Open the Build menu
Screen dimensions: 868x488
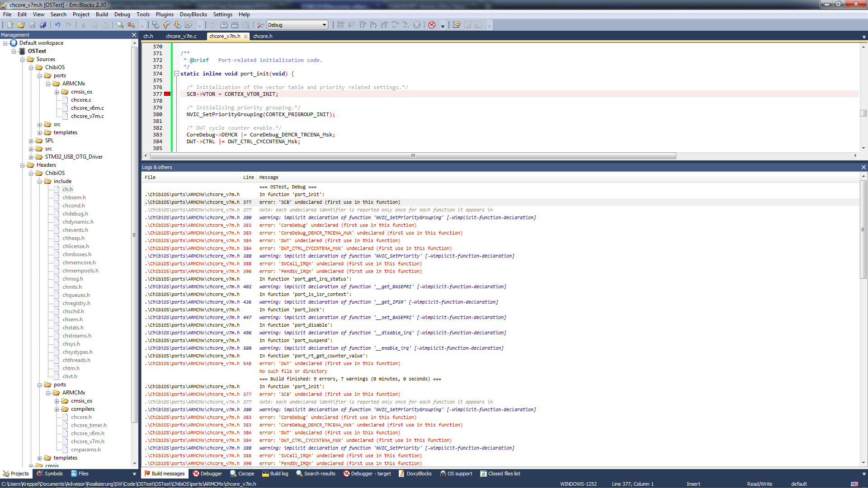pyautogui.click(x=102, y=14)
